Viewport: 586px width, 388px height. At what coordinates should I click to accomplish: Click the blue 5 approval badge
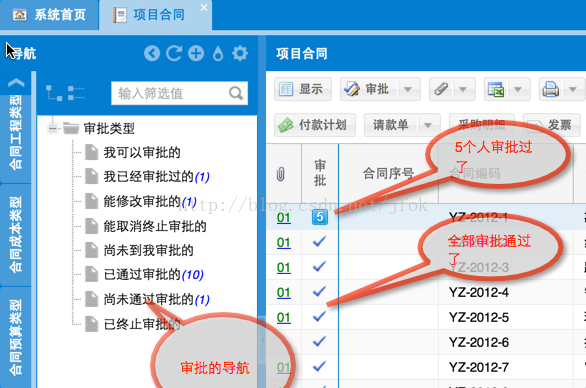point(320,217)
